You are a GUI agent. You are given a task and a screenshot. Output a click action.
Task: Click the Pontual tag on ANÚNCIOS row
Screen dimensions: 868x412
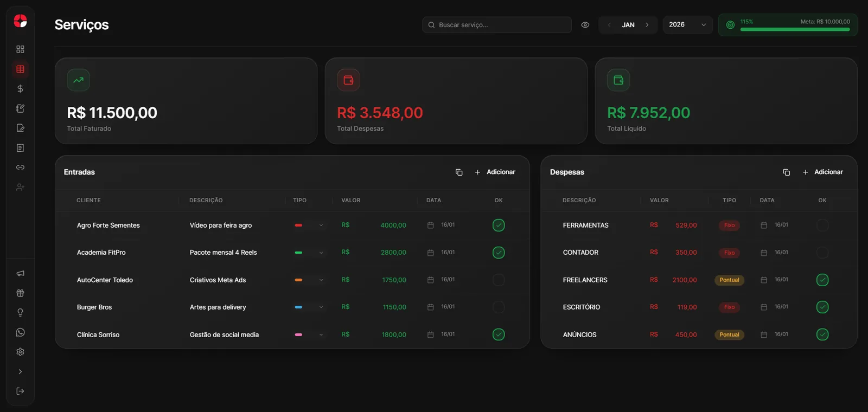[729, 334]
